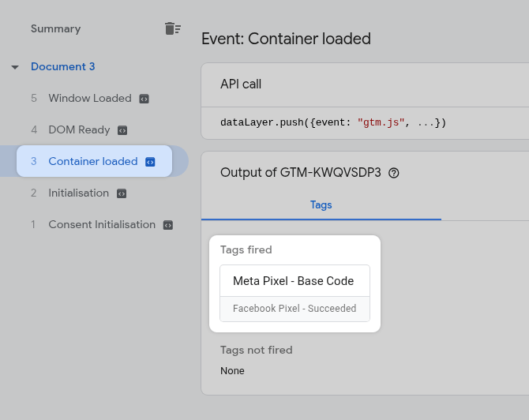Screen dimensions: 529x420
Task: Click the Tags not fired heading
Action: click(x=257, y=350)
